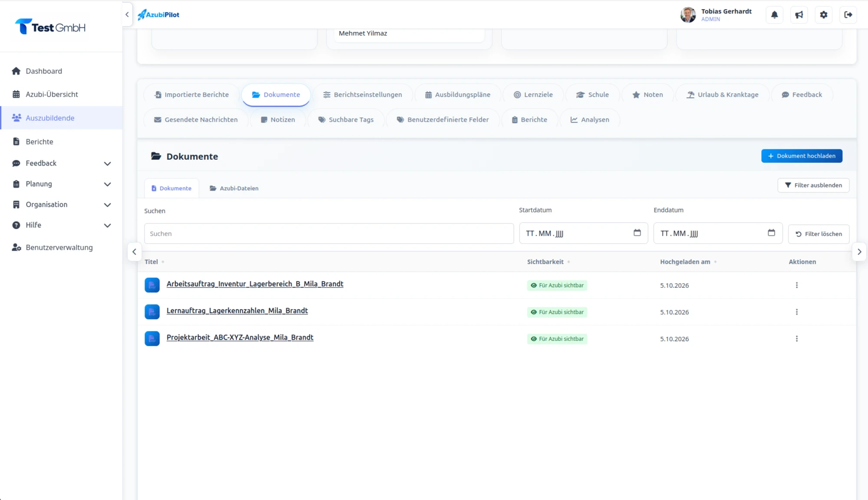Expand Organisation submenu in sidebar
Screen dimensions: 868x500
[108, 205]
